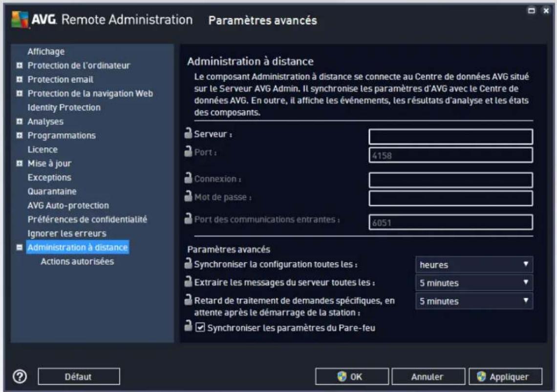The height and width of the screenshot is (392, 557).
Task: Collapse Administration à distance tree node
Action: pos(20,247)
